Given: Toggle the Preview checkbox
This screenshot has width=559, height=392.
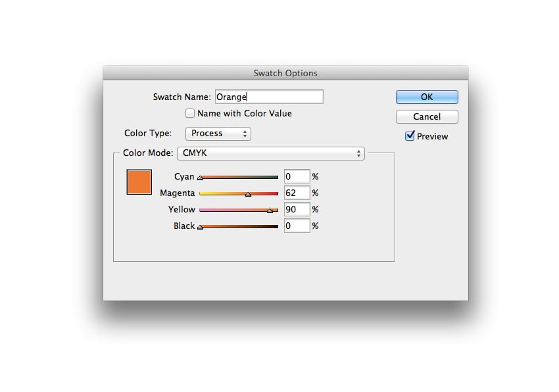Looking at the screenshot, I should tap(410, 136).
